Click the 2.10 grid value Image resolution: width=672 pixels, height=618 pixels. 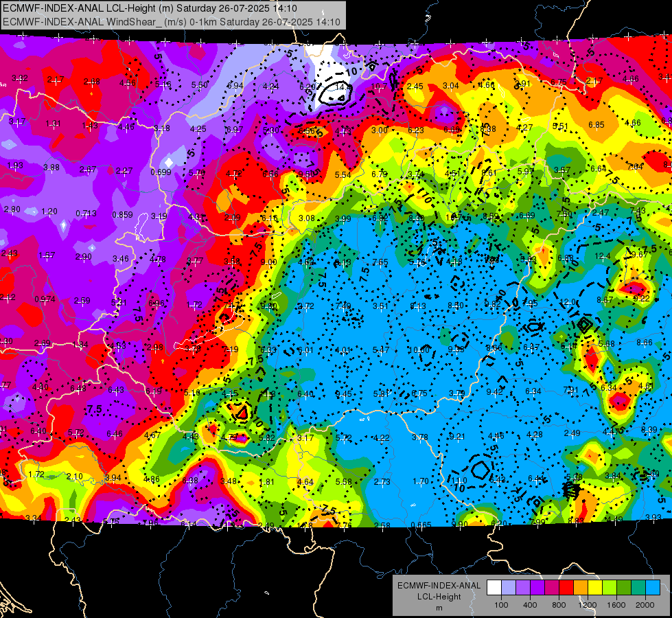coord(75,477)
